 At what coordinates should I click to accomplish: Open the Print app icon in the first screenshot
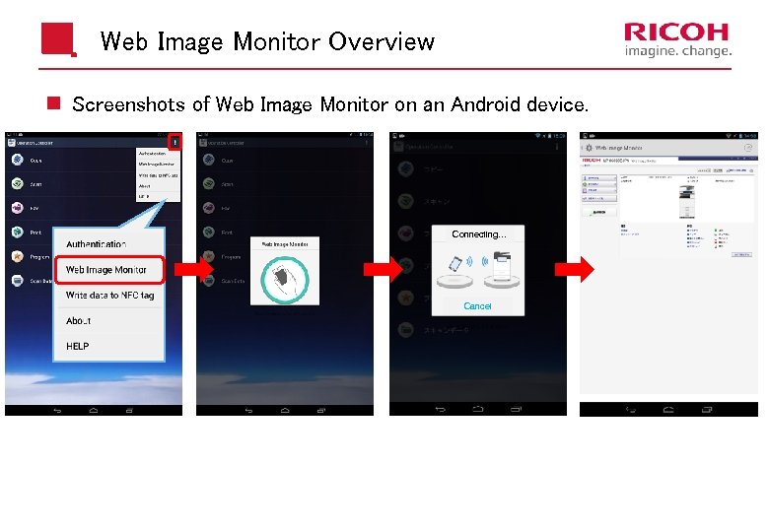(x=18, y=232)
